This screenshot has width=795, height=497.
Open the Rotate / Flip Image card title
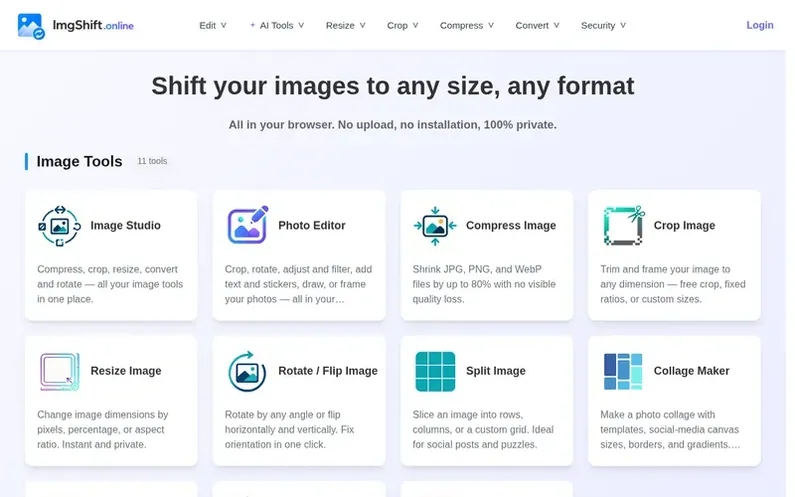(x=328, y=371)
